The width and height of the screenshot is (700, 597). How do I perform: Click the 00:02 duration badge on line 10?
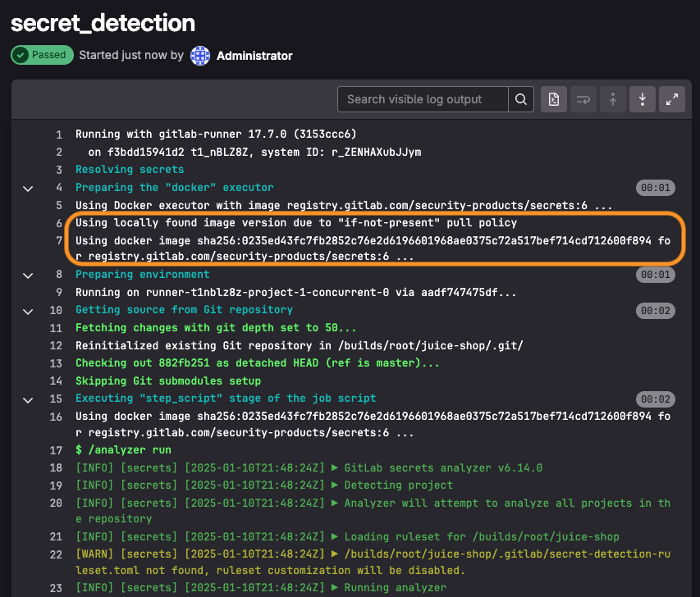(656, 311)
